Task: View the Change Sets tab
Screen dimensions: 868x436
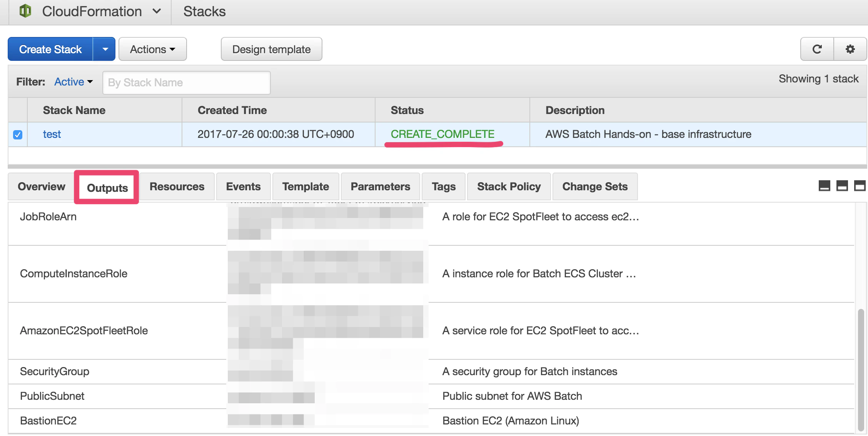Action: [595, 186]
